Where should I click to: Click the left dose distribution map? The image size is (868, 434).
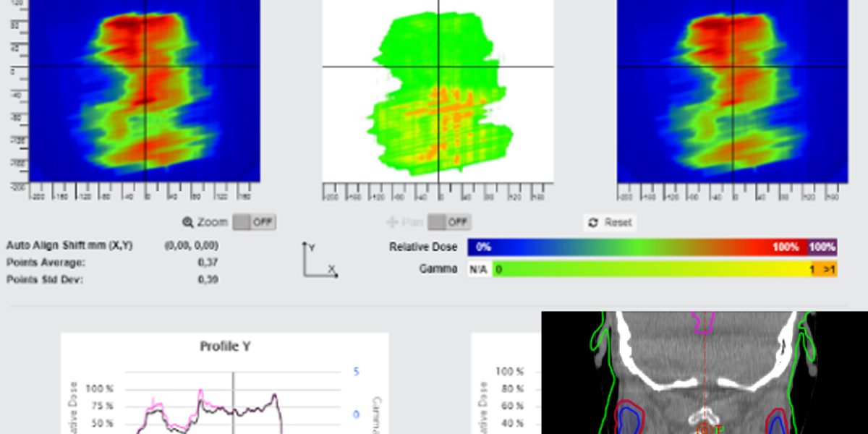tap(134, 90)
